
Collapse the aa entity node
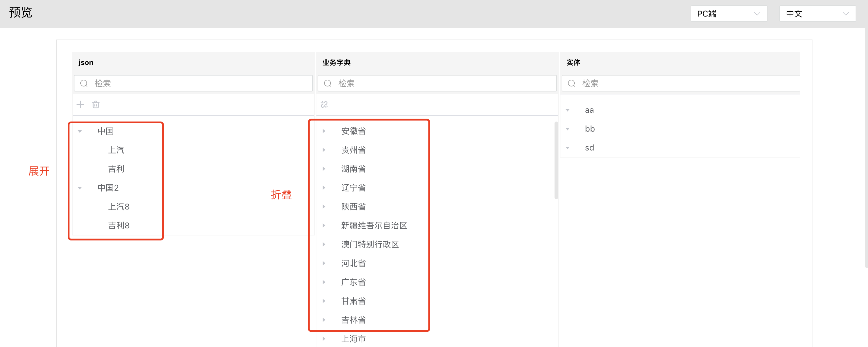click(568, 110)
